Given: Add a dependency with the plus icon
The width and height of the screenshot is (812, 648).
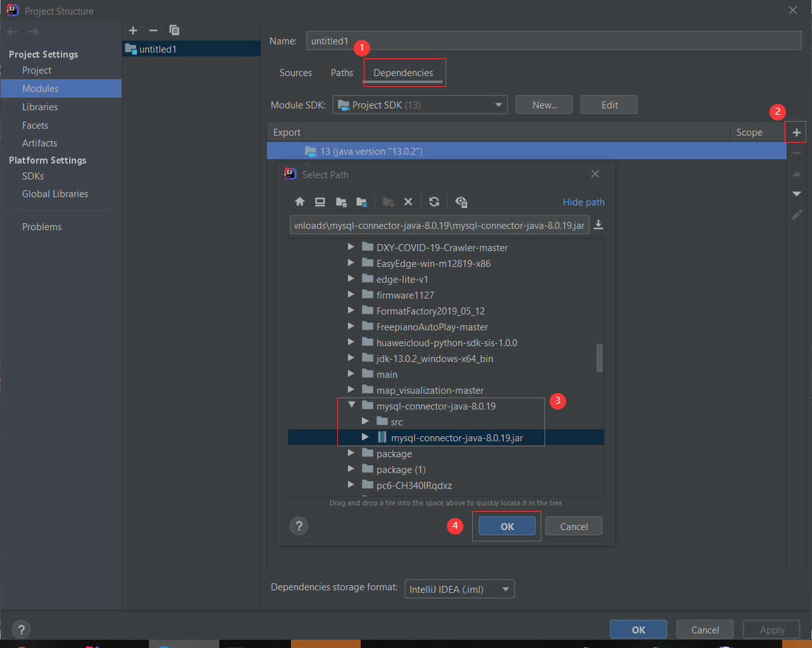Looking at the screenshot, I should pyautogui.click(x=797, y=132).
